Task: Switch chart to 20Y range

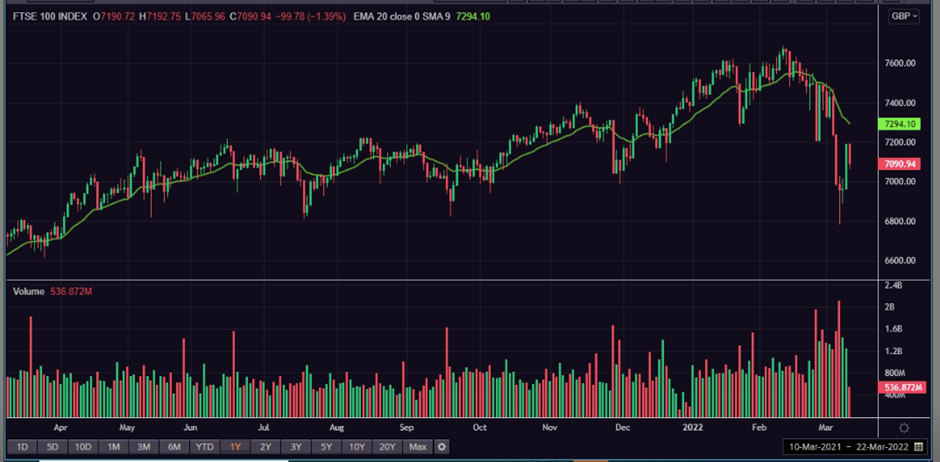Action: click(x=387, y=447)
